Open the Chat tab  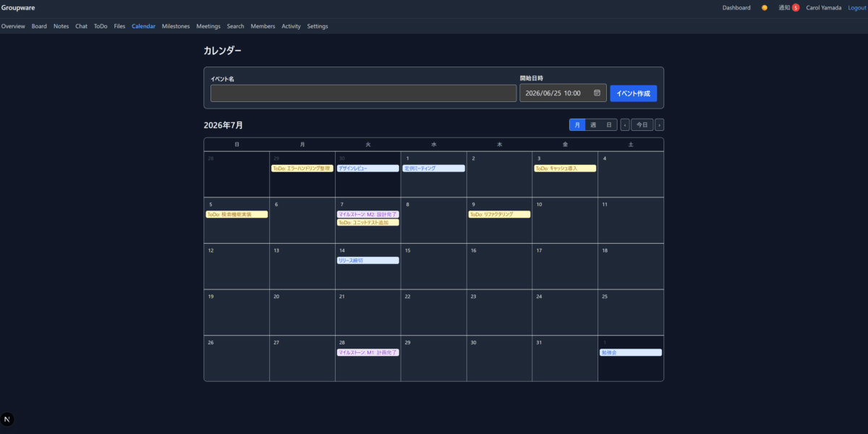81,26
